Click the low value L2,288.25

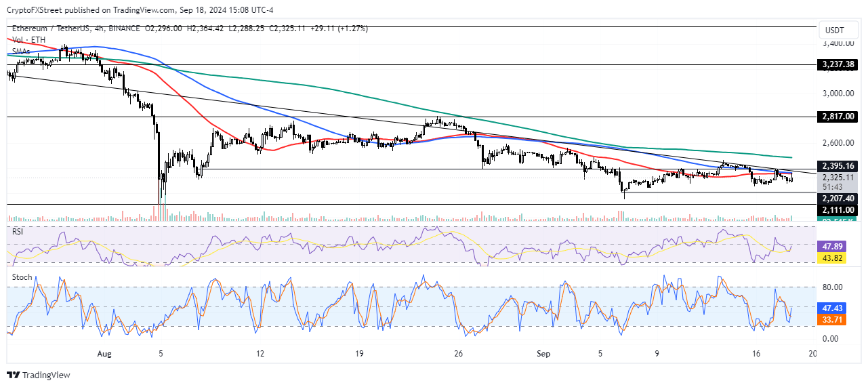[247, 28]
